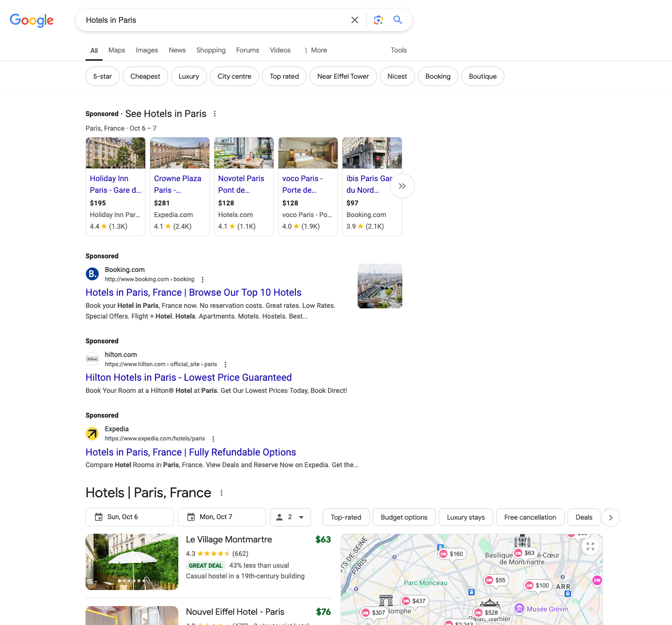Viewport: 672px width, 625px height.
Task: Open check-in date Sun, Oct 6
Action: click(x=130, y=517)
